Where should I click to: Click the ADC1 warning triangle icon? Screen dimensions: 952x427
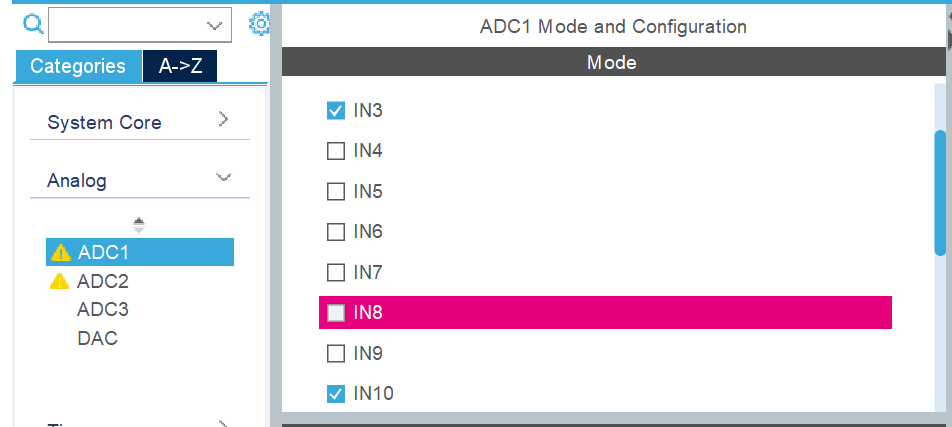[x=61, y=252]
